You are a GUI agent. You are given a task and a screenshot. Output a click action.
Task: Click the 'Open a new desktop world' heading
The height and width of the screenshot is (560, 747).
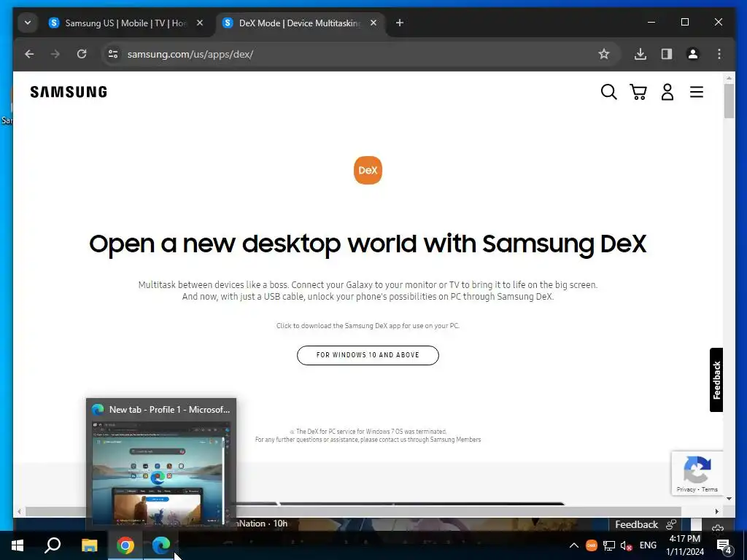[368, 244]
